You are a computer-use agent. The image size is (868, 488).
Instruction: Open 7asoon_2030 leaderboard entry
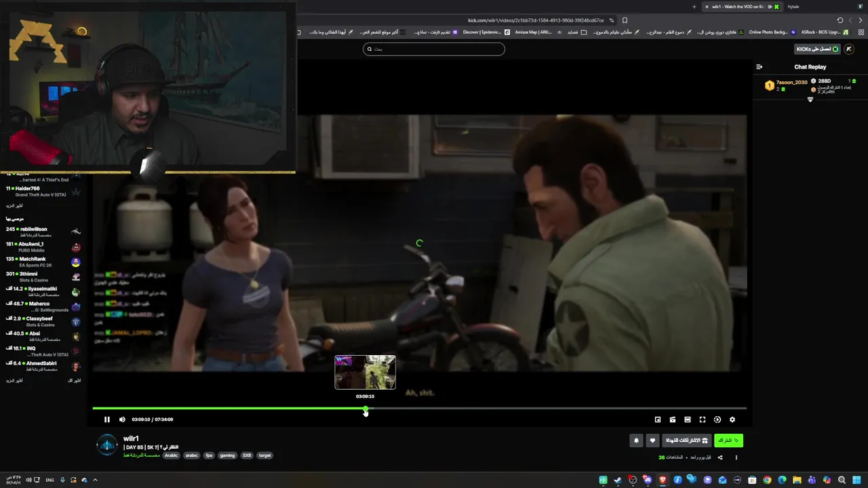click(x=787, y=85)
